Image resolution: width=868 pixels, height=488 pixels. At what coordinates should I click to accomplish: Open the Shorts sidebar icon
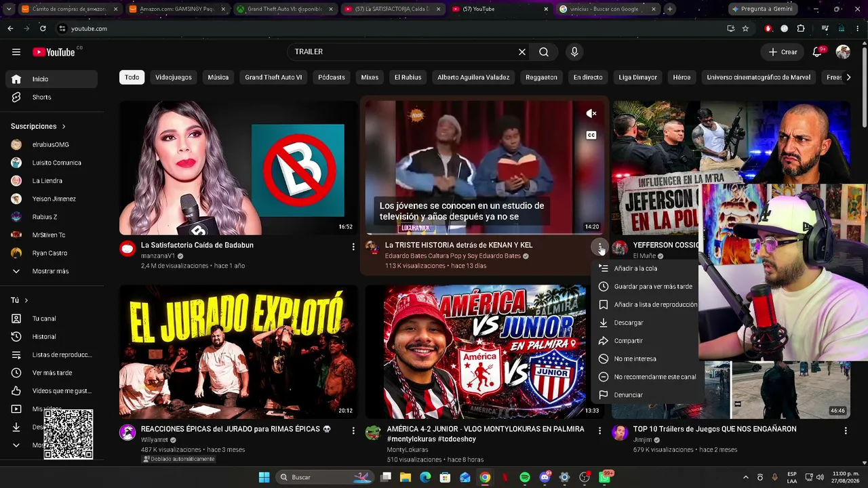16,97
